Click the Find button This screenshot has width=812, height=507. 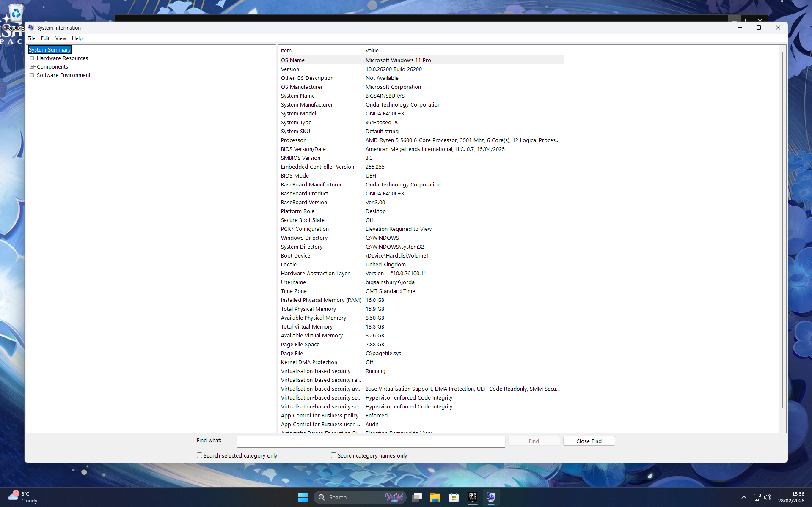pyautogui.click(x=534, y=441)
